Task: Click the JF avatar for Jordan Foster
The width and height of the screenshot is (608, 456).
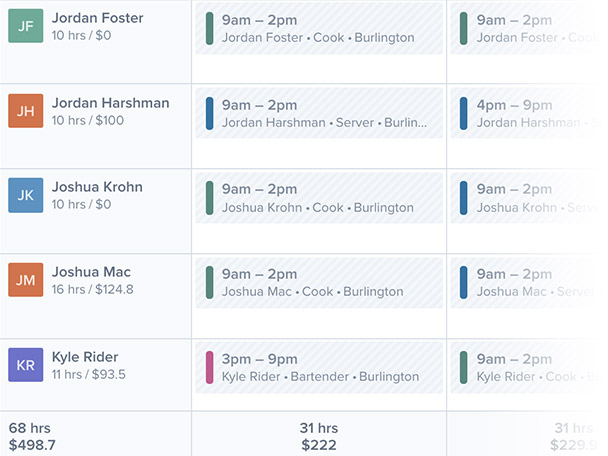Action: pos(26,26)
